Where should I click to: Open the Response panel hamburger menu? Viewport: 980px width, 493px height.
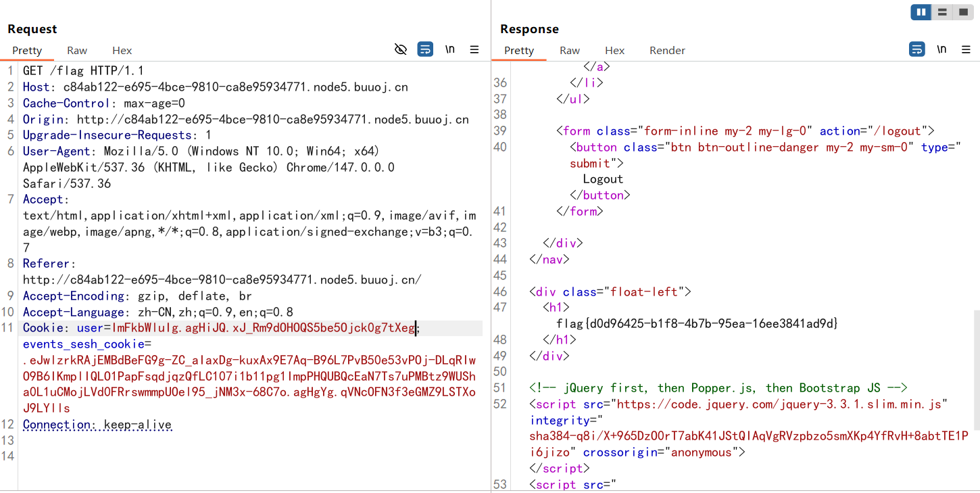pos(966,49)
